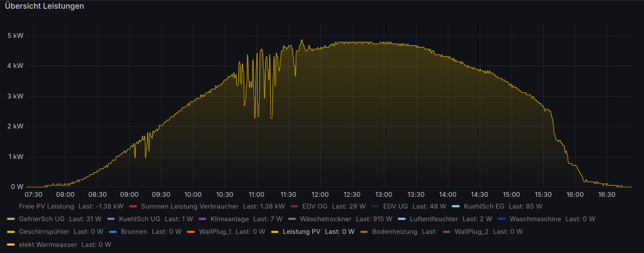
Task: Click the brown Bodenheizung color swatch
Action: tap(364, 232)
